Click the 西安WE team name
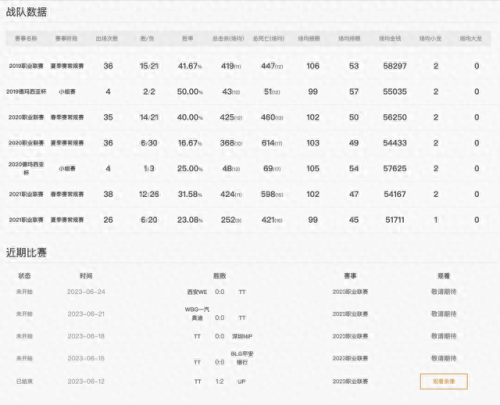The width and height of the screenshot is (500, 405). tap(197, 292)
